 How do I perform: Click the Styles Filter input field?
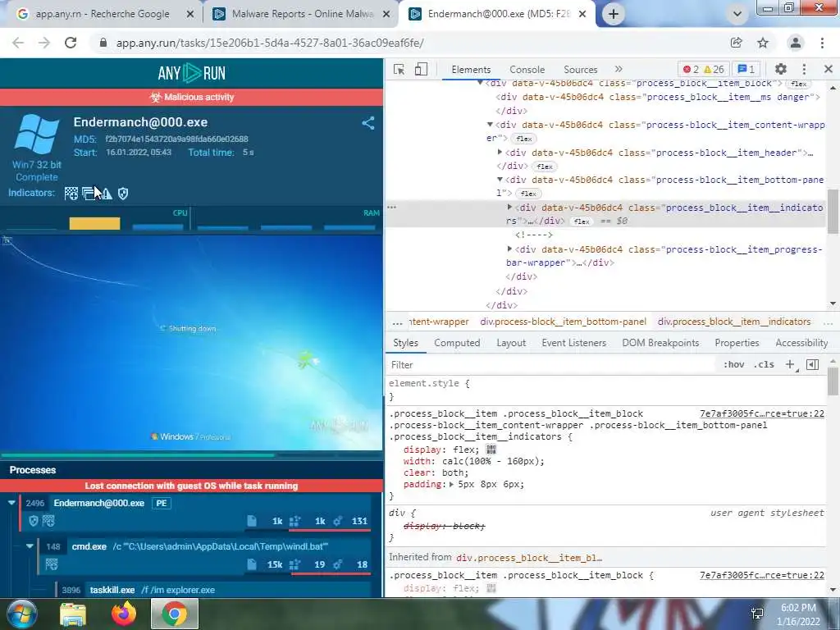pos(552,365)
